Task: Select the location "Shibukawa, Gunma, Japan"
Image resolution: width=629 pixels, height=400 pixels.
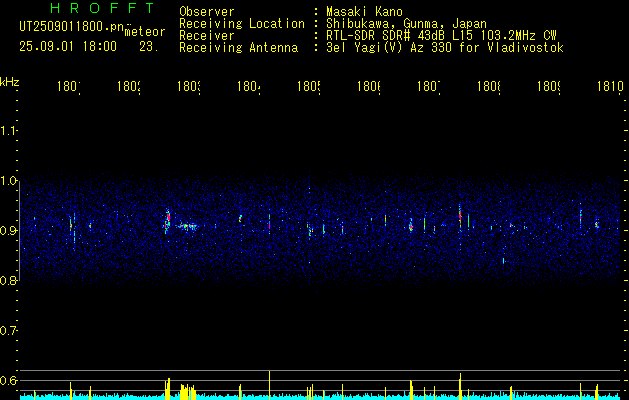Action: click(406, 24)
